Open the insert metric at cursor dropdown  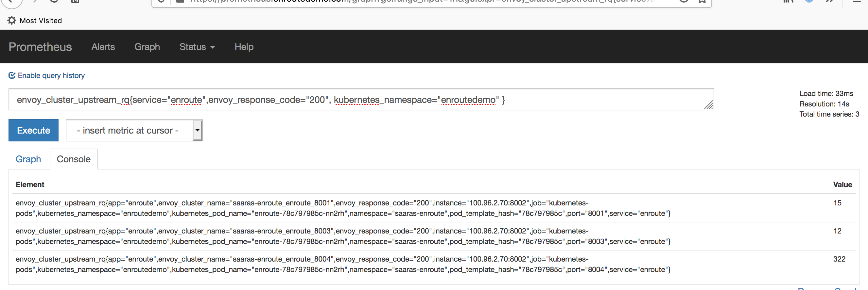(134, 130)
